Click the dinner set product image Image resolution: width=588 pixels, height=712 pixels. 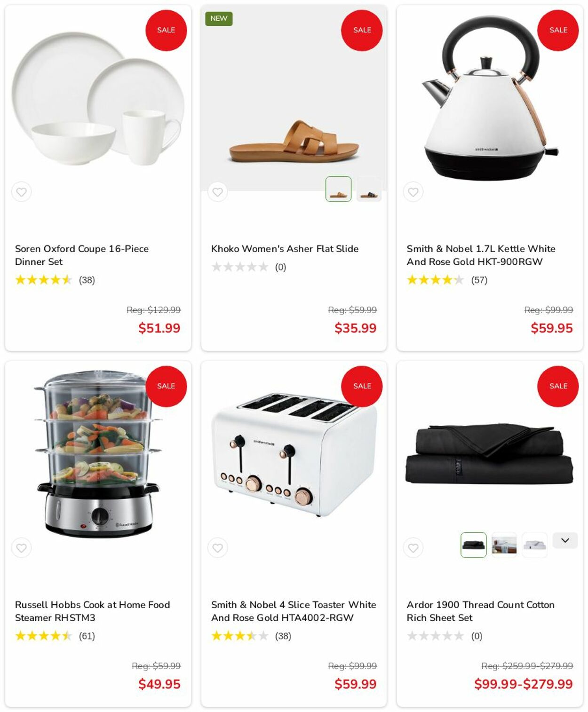coord(98,99)
